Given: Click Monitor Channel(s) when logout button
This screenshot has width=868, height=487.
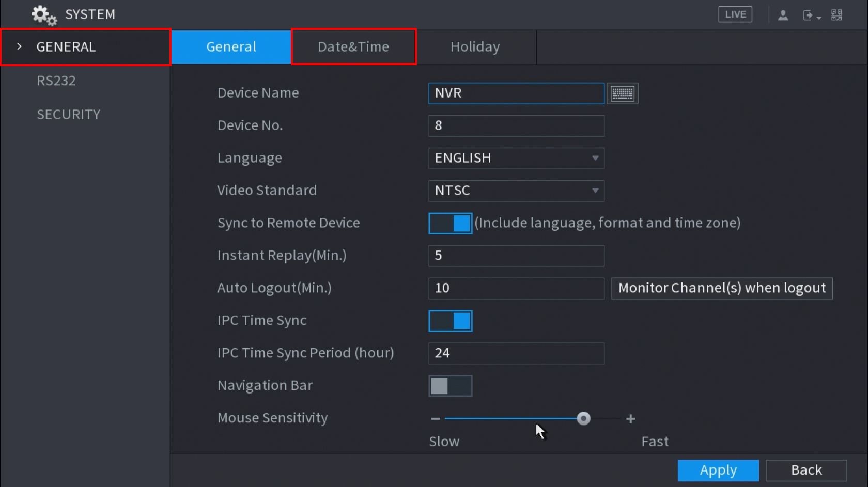Looking at the screenshot, I should pos(721,288).
